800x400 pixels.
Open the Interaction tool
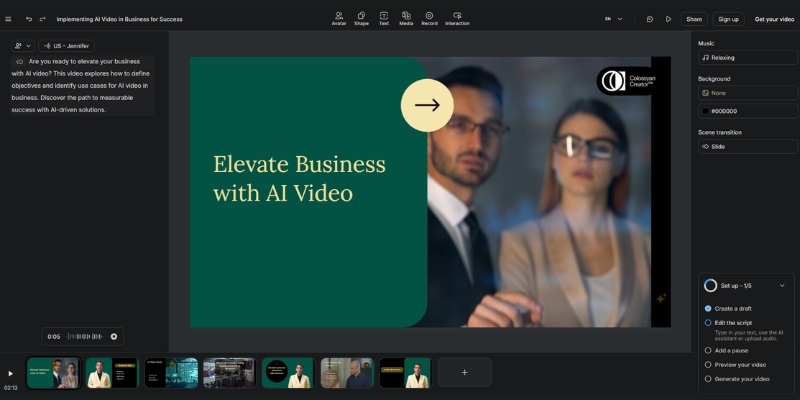[457, 19]
